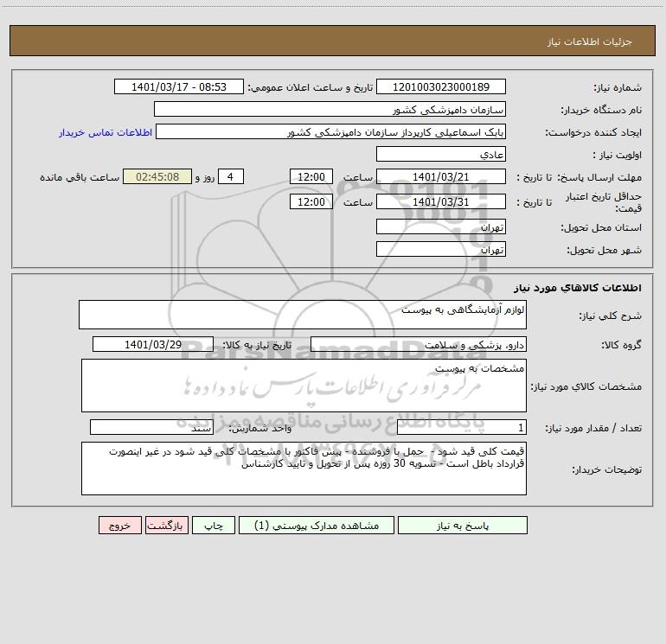666x644 pixels.
Task: Click the label شهر محل تحویل
Action: pyautogui.click(x=605, y=250)
